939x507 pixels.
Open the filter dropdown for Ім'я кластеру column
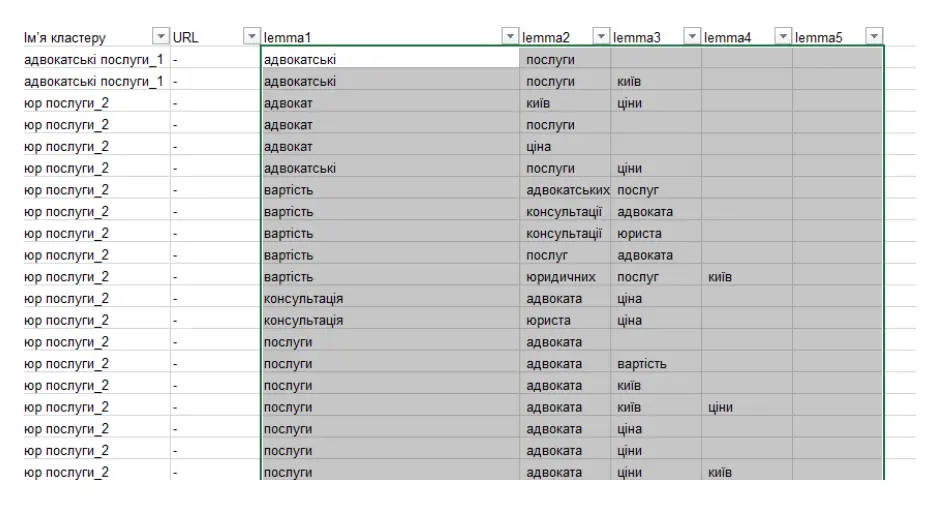[x=160, y=37]
